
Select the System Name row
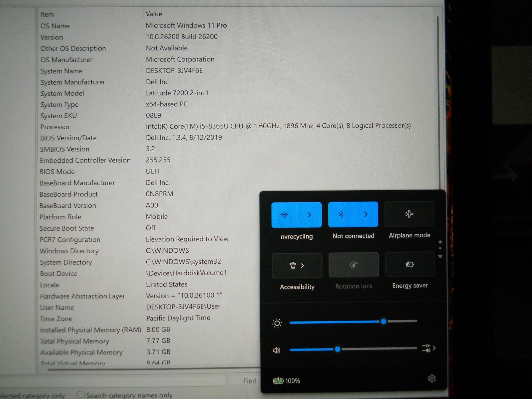tap(61, 71)
